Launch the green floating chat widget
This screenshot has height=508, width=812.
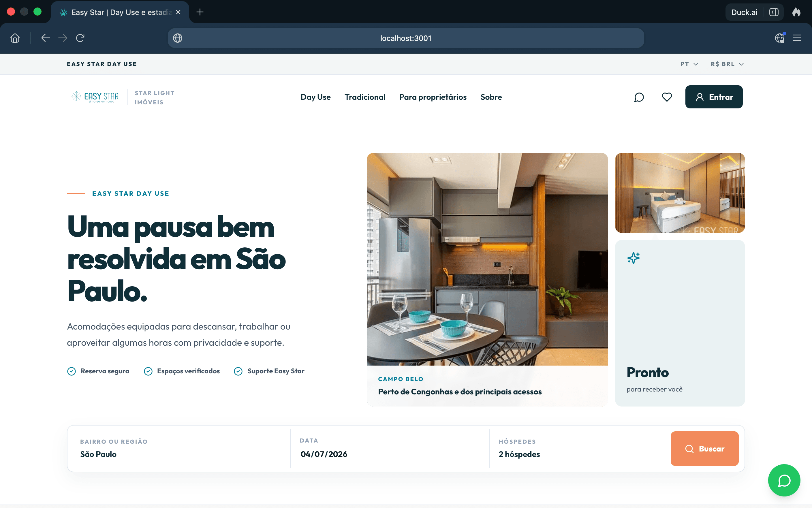[784, 480]
